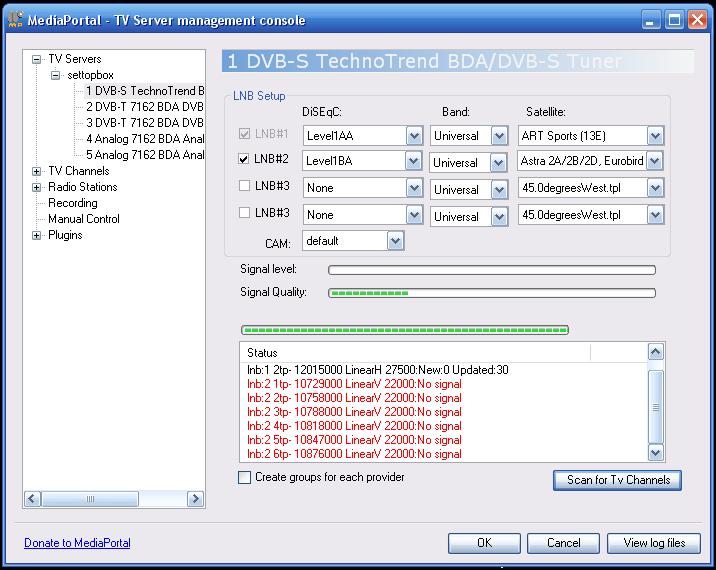The image size is (716, 570).
Task: Select the TV Channels tree label
Action: click(x=79, y=171)
